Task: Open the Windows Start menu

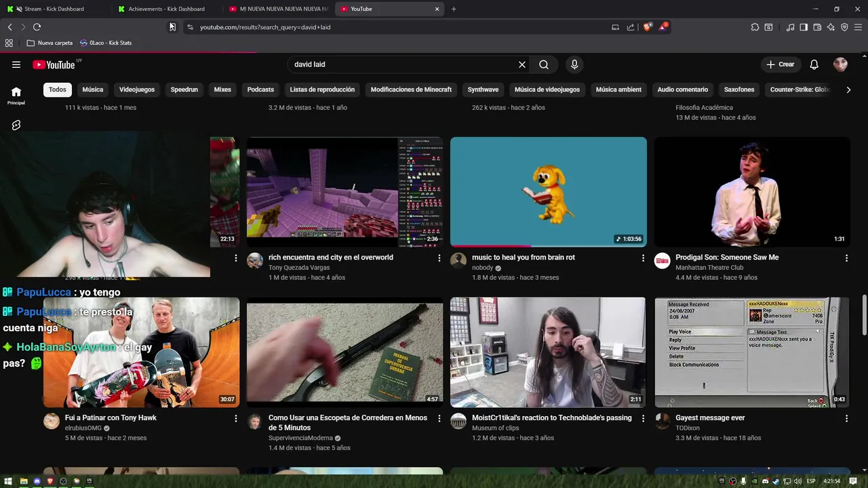Action: tap(9, 481)
